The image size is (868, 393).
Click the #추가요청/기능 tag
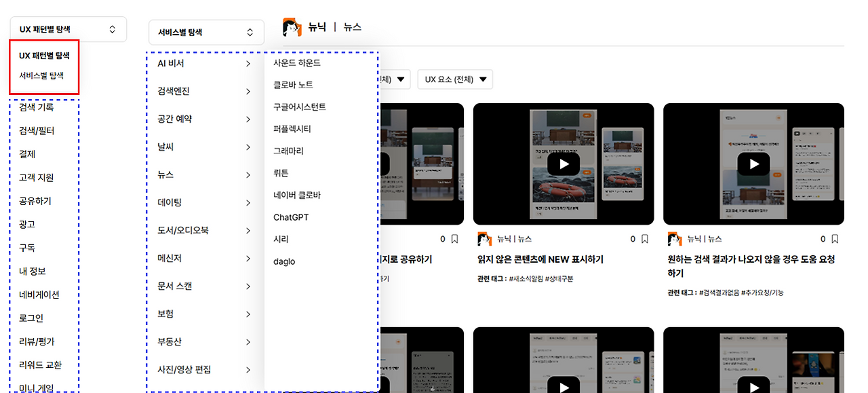pos(763,293)
